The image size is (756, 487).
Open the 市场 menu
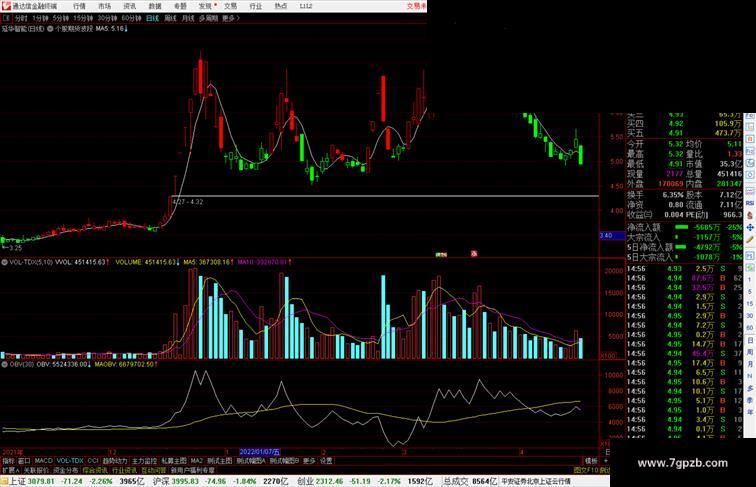pyautogui.click(x=105, y=6)
